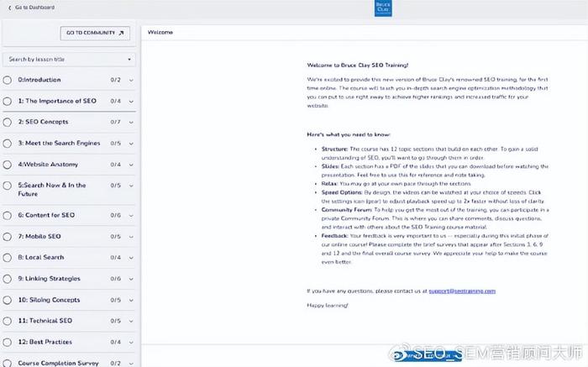
Task: Click the Bruce Clay logo icon
Action: pos(383,8)
